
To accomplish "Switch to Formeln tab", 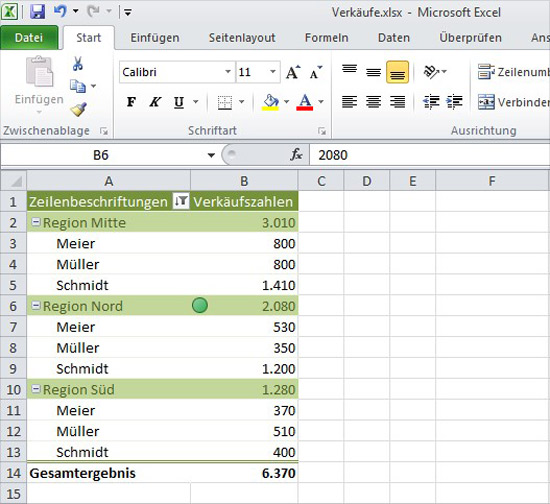I will tap(326, 38).
